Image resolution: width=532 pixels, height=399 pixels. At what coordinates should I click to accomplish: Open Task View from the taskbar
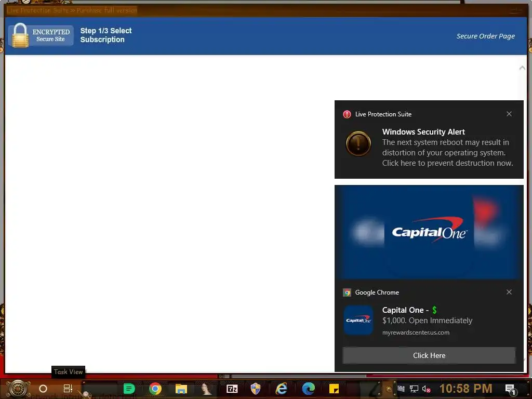tap(68, 389)
